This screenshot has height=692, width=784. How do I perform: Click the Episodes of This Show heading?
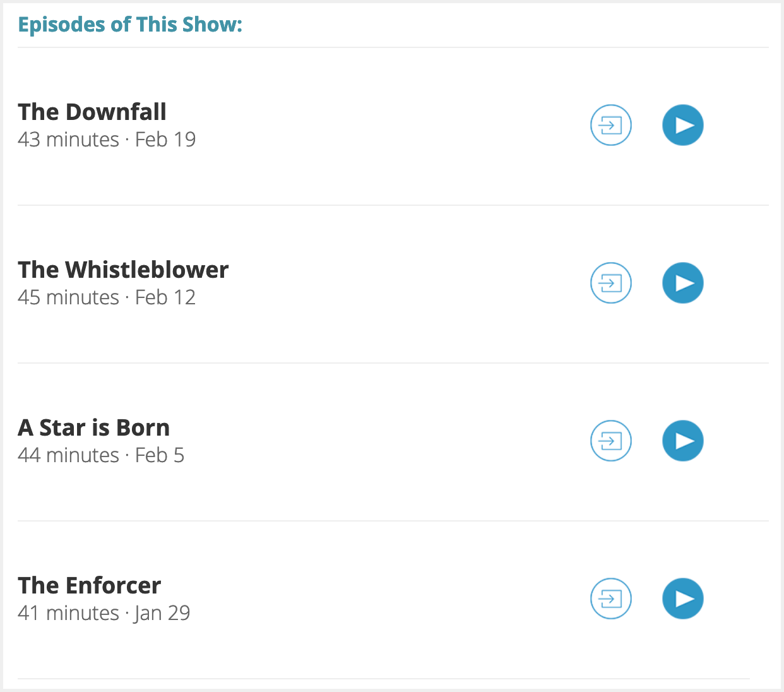130,25
